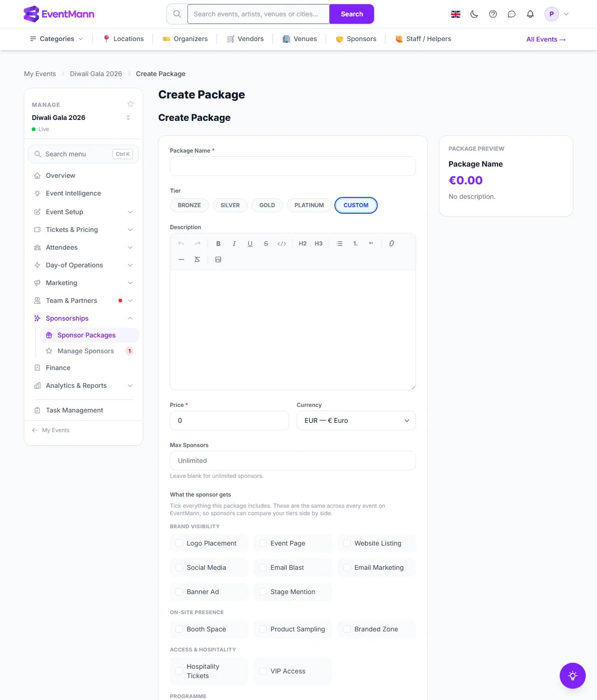Screen dimensions: 597x700
Task: Check the Website Listing option
Action: [347, 543]
